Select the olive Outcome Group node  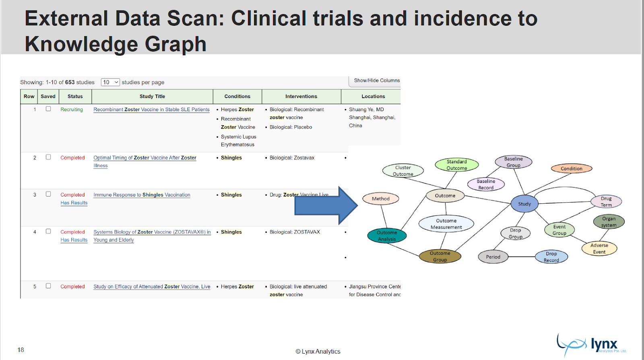440,257
